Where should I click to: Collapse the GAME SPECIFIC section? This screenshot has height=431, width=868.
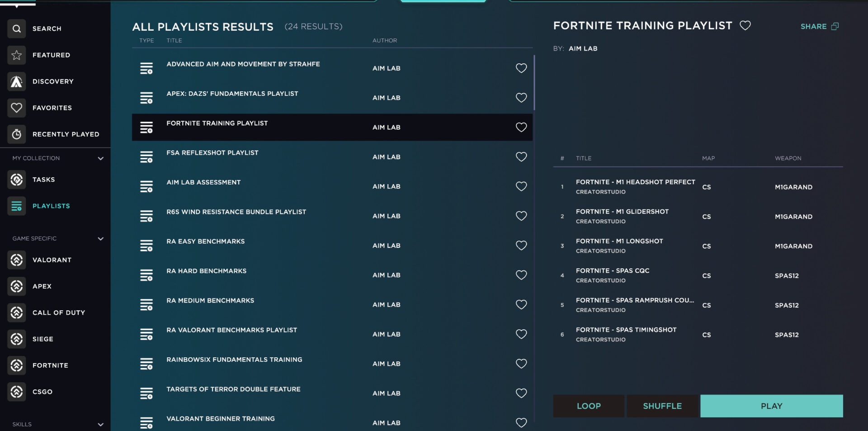click(x=100, y=239)
